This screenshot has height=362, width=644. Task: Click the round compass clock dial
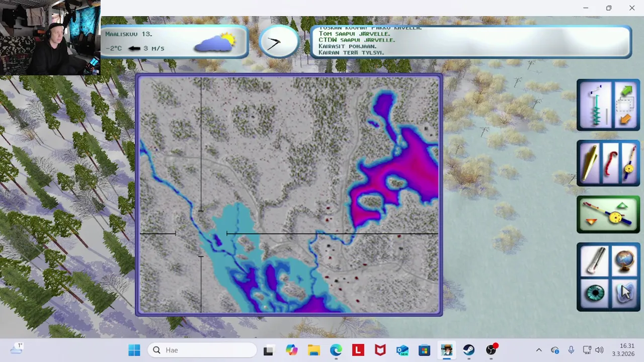280,43
